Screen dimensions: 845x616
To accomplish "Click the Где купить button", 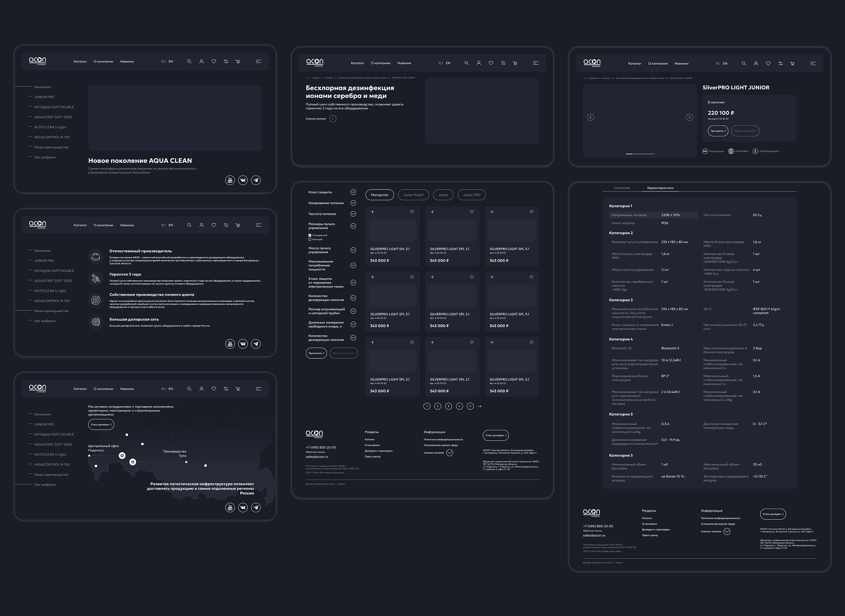I will click(718, 131).
